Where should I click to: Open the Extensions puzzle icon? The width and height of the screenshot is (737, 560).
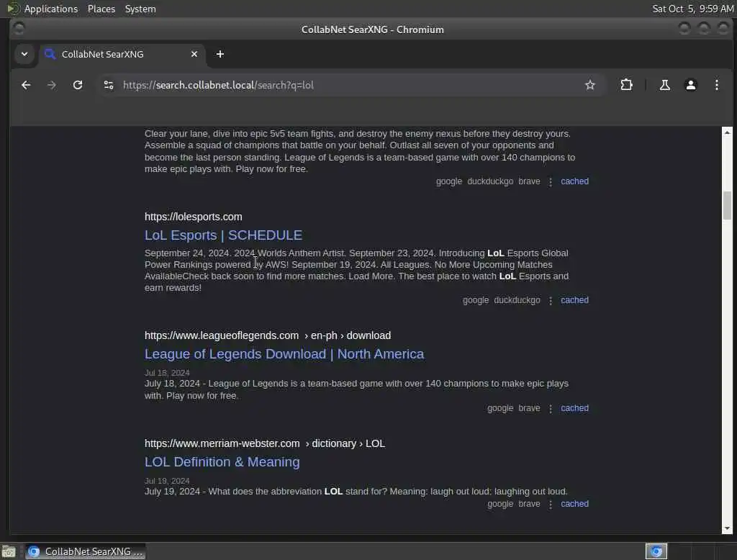tap(627, 85)
